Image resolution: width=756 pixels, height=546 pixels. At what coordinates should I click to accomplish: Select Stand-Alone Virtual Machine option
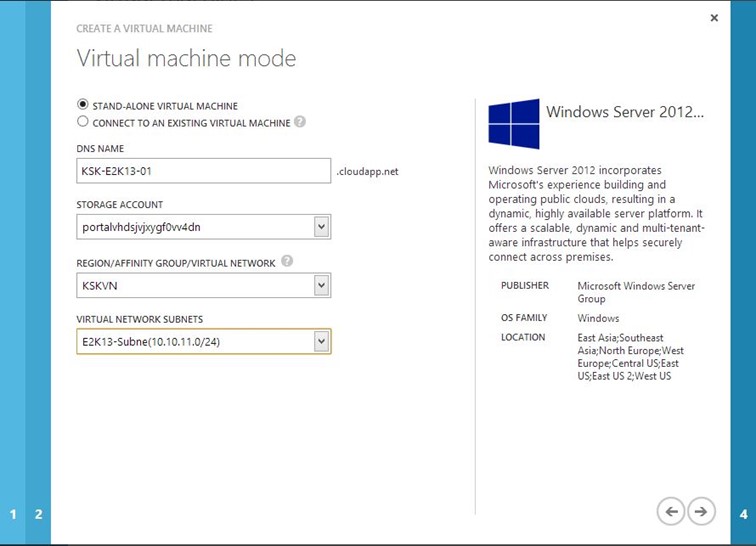[x=82, y=105]
